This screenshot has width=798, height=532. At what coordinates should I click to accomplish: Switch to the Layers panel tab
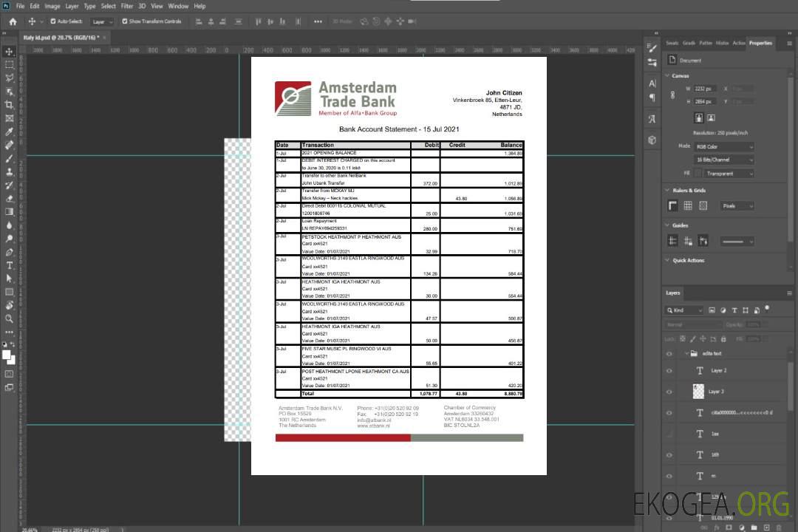click(x=673, y=293)
